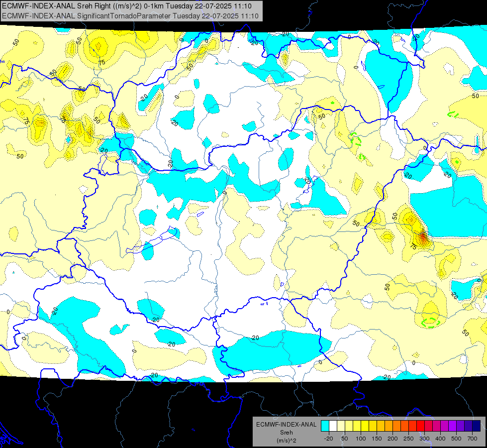Click the bright violet legend swatch

coord(452,426)
